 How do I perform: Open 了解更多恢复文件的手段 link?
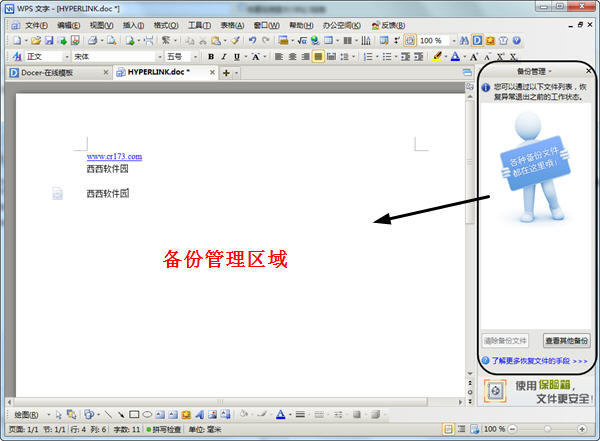[x=539, y=361]
